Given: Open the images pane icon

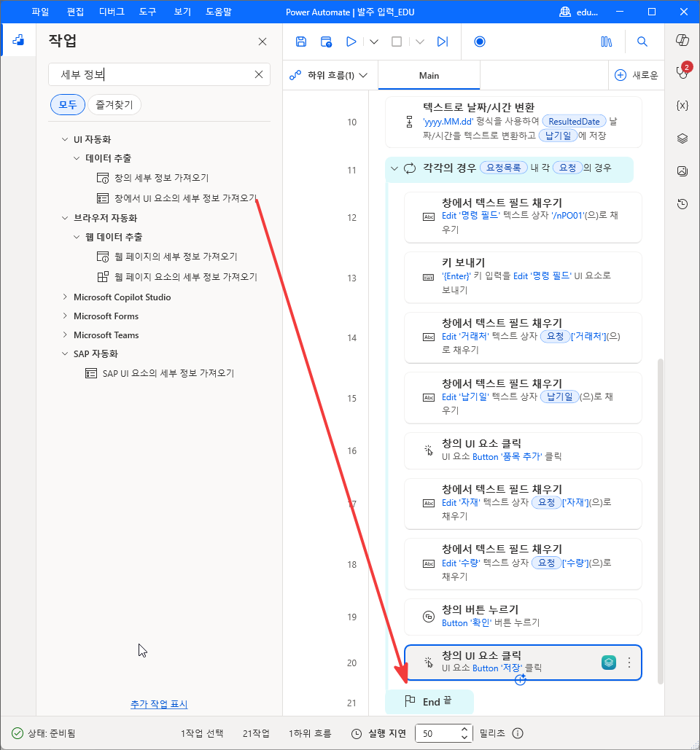Looking at the screenshot, I should [682, 171].
